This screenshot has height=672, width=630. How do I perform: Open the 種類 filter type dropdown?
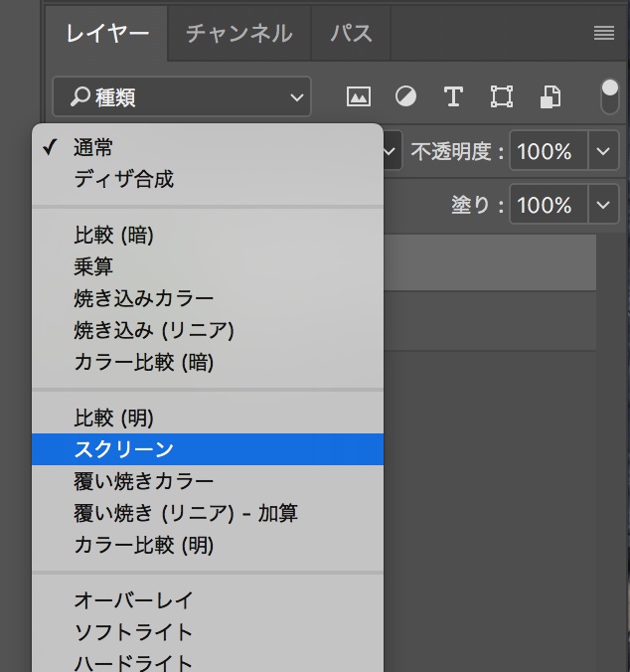pos(182,96)
